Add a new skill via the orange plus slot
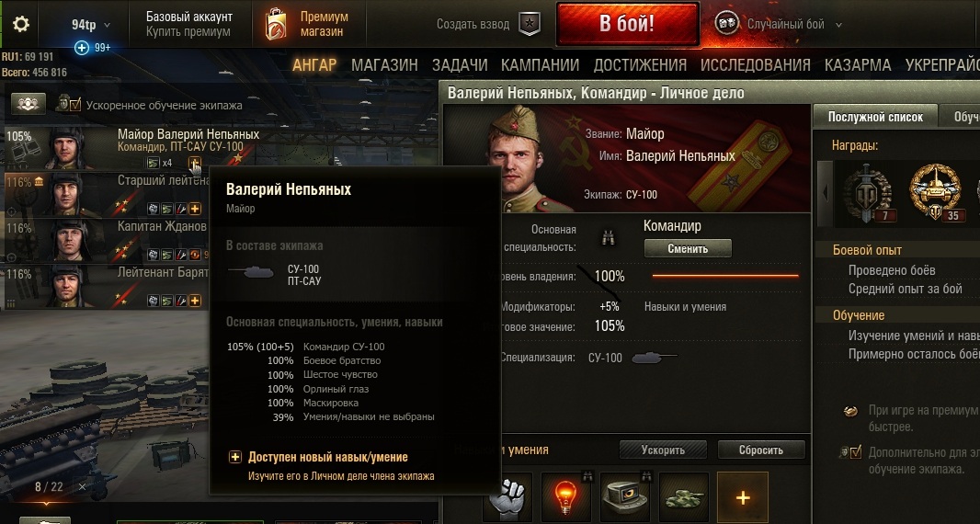Viewport: 980px width, 524px height. click(x=742, y=497)
